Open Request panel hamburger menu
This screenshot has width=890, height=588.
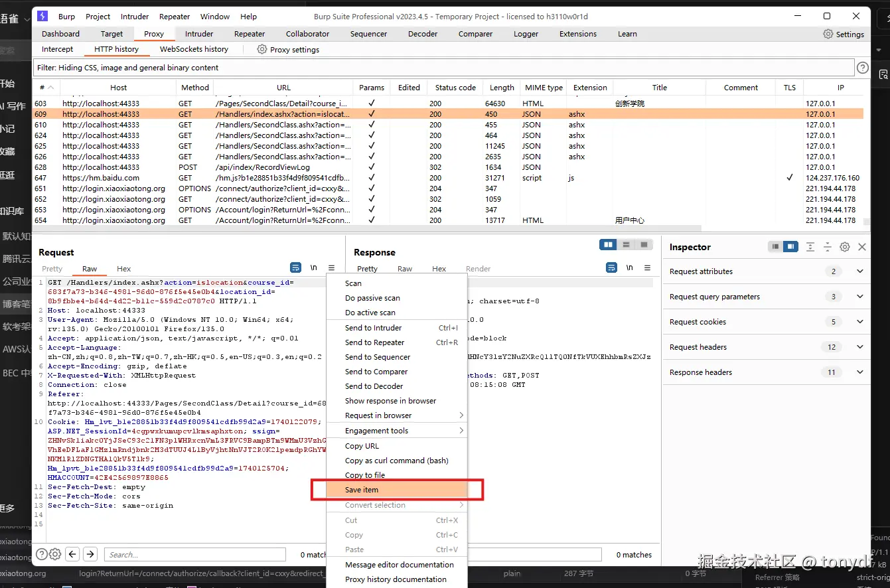tap(331, 267)
